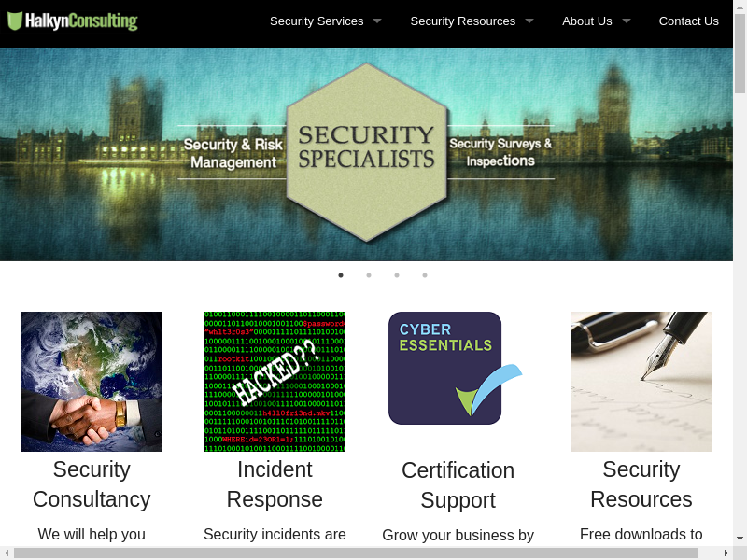Click the handshake globe image
This screenshot has width=747, height=560.
pos(92,382)
